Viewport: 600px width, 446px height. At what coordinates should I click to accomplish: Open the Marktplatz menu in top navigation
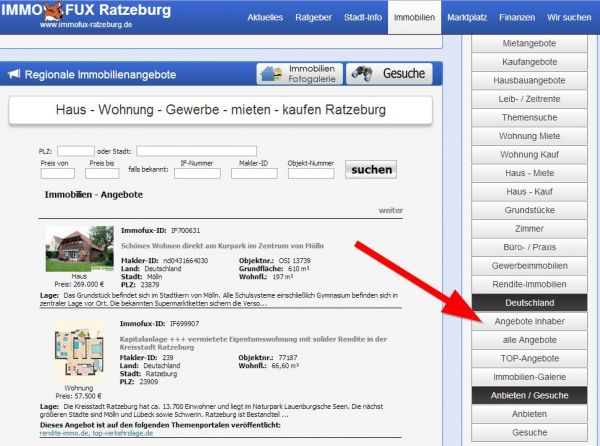point(467,17)
